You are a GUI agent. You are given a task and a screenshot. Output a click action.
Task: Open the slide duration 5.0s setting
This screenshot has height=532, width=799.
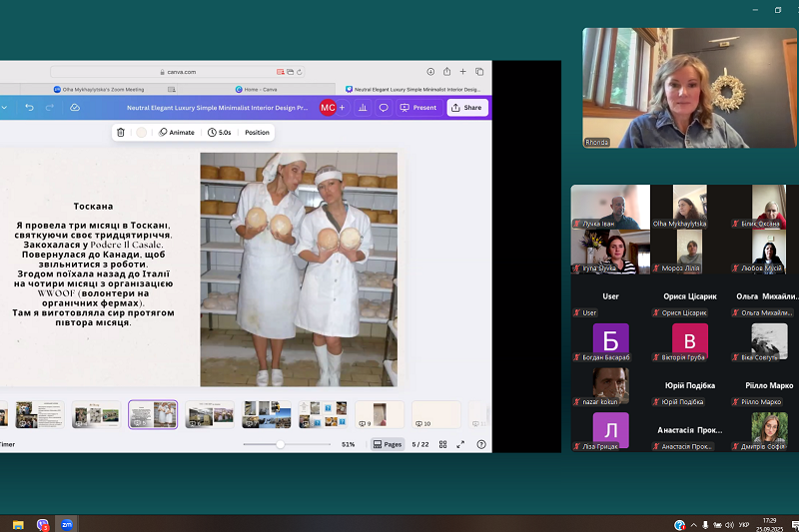click(219, 132)
